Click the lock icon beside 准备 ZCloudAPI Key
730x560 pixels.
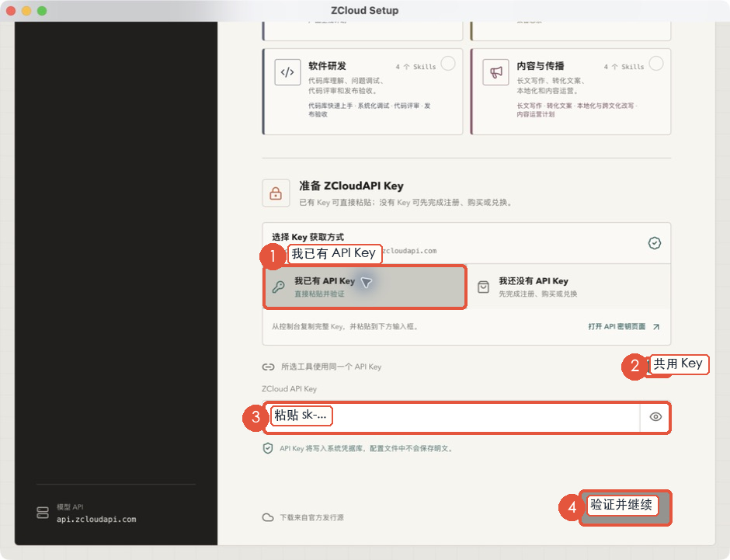pyautogui.click(x=276, y=193)
